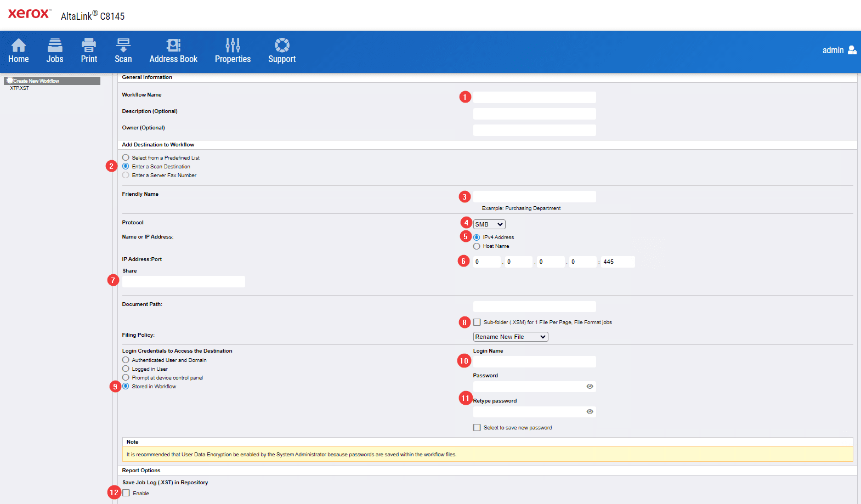The image size is (861, 504).
Task: Open the Address Book icon
Action: click(x=173, y=45)
